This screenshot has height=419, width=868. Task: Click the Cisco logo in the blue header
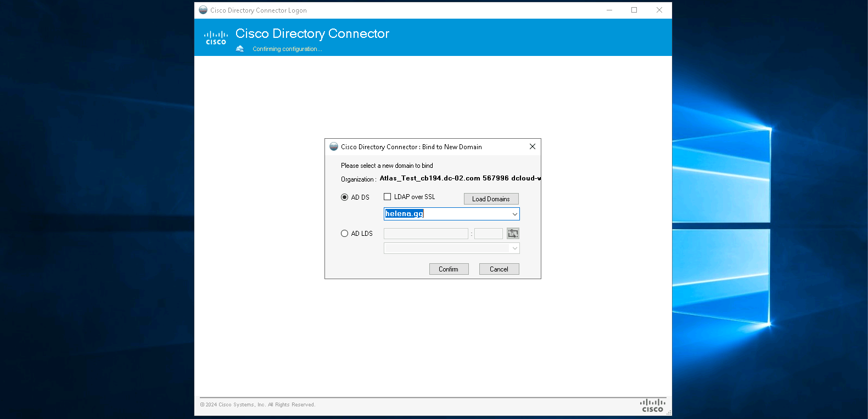216,38
